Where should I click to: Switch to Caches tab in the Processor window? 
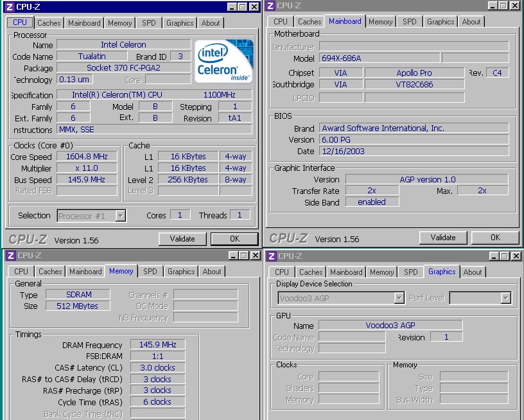point(49,23)
